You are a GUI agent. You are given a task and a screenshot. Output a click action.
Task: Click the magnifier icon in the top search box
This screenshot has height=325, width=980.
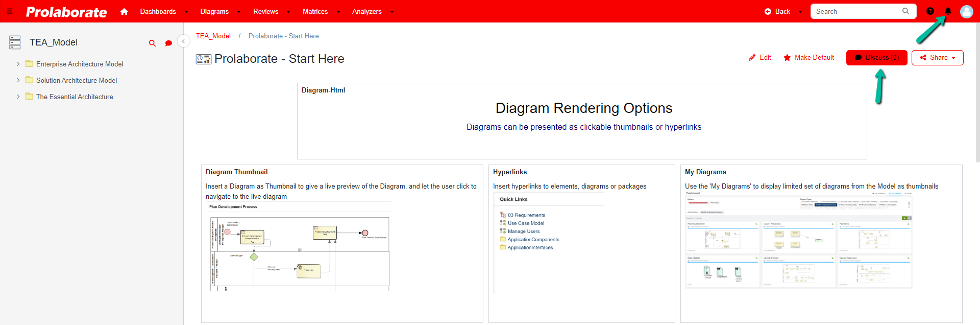pyautogui.click(x=905, y=11)
